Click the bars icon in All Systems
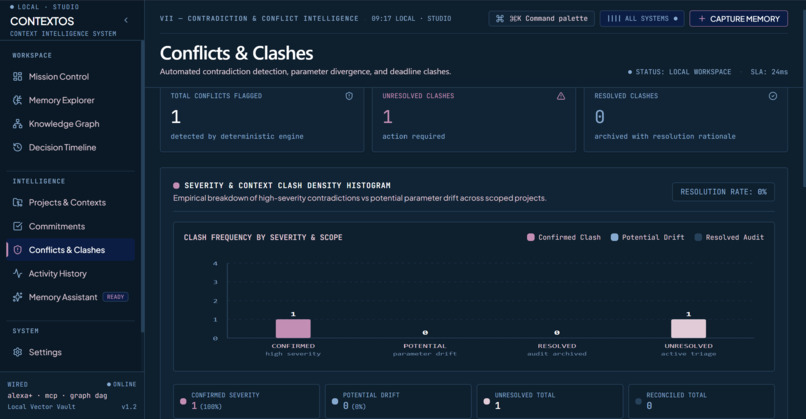806x419 pixels. pos(614,19)
